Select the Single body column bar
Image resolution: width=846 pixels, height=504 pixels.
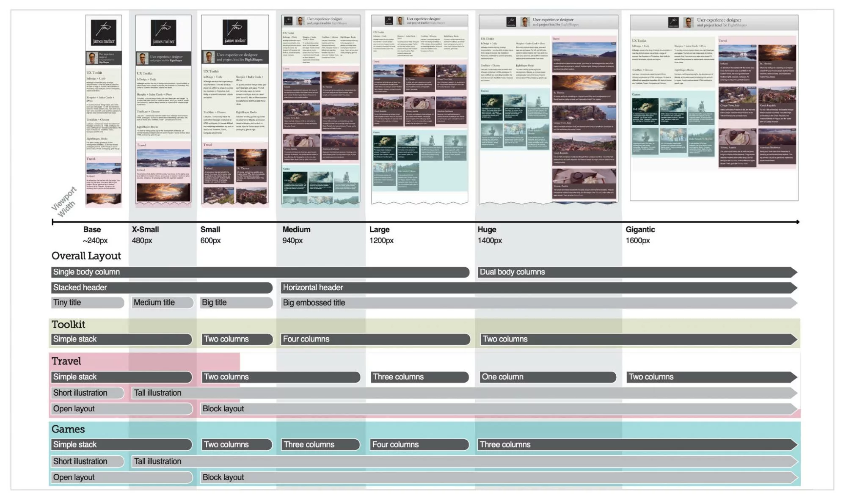point(260,272)
